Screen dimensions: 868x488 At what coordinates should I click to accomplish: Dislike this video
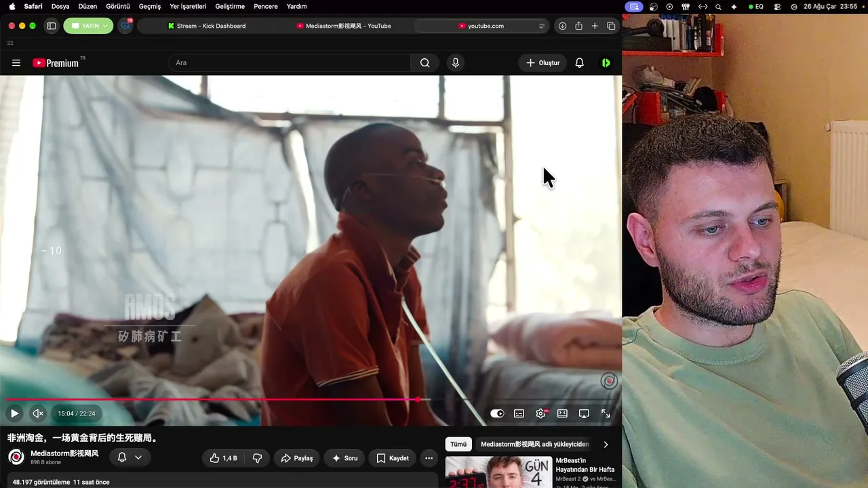point(257,458)
